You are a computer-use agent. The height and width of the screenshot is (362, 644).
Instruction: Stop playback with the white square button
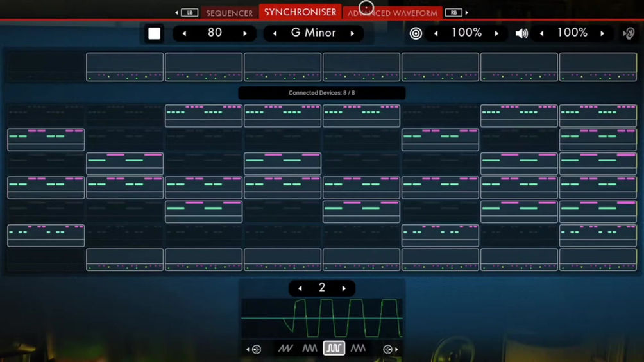click(x=154, y=33)
